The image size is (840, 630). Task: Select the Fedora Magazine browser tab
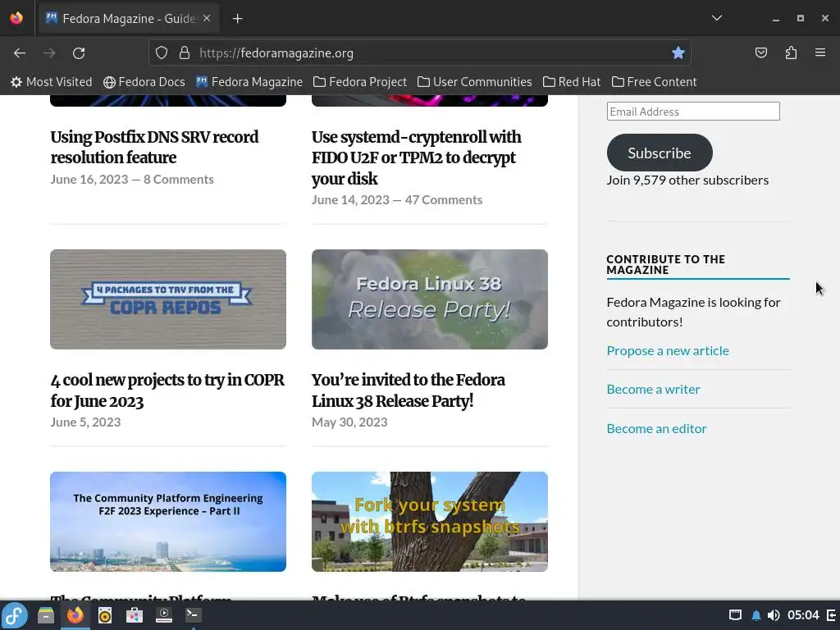(129, 19)
